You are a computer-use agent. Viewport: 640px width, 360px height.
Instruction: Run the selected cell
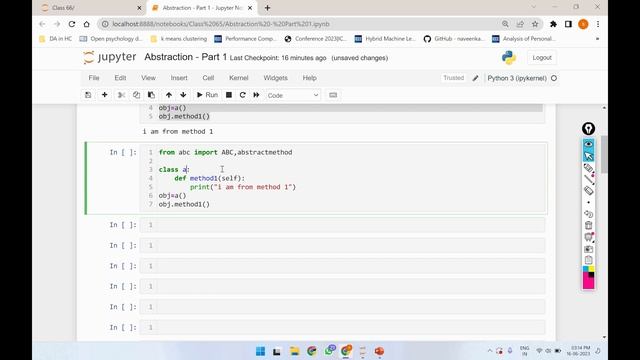click(x=207, y=95)
